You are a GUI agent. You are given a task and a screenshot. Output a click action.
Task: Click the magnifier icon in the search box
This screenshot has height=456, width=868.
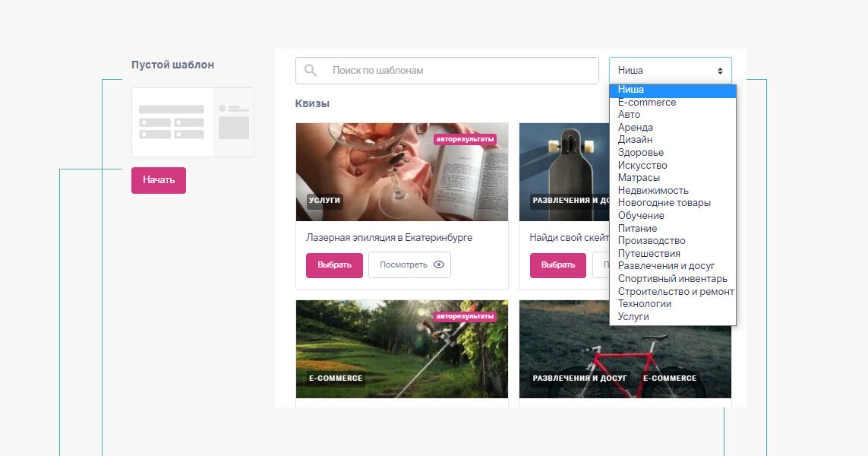pyautogui.click(x=311, y=71)
